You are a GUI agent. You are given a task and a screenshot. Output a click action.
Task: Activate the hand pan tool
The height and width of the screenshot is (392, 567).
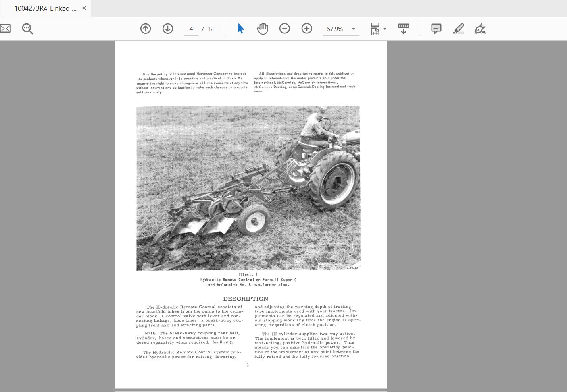point(263,29)
